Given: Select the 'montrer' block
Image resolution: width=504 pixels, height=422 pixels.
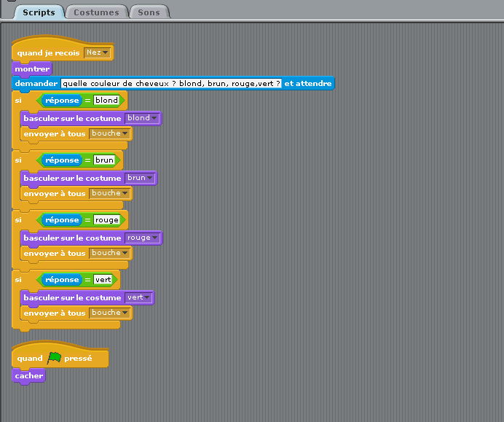Looking at the screenshot, I should point(32,69).
